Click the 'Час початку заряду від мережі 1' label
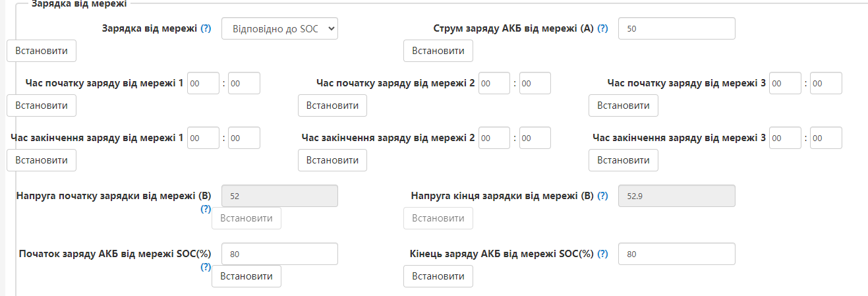Image resolution: width=868 pixels, height=296 pixels. coord(104,83)
